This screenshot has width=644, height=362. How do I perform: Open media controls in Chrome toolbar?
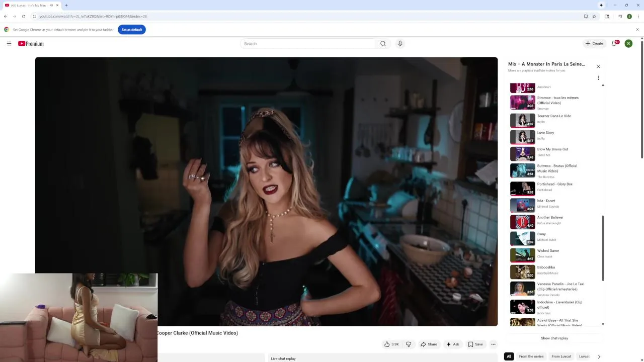620,16
